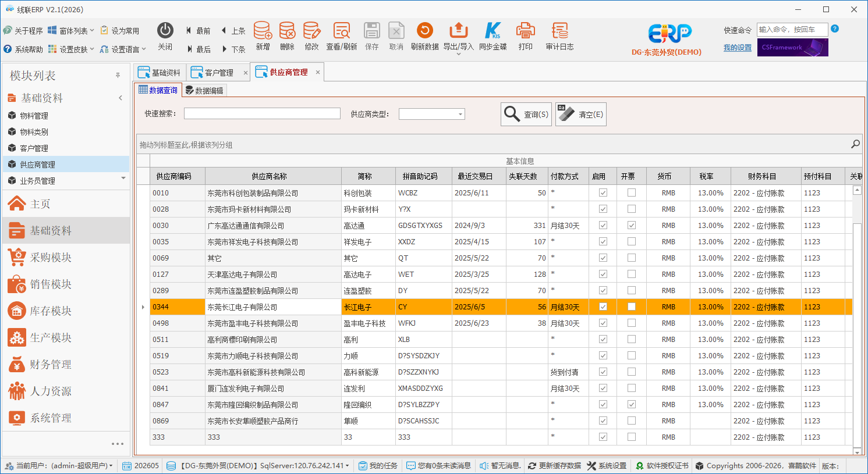Switch to the 数据编辑 sub-tab
Screen dimensions: 868x474
[x=204, y=90]
